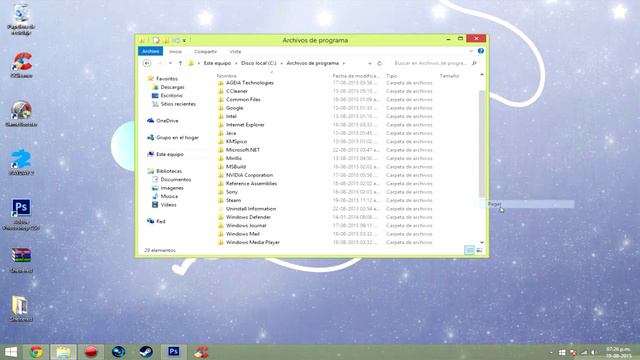This screenshot has height=360, width=640.
Task: Go back with the navigation arrow
Action: (147, 63)
